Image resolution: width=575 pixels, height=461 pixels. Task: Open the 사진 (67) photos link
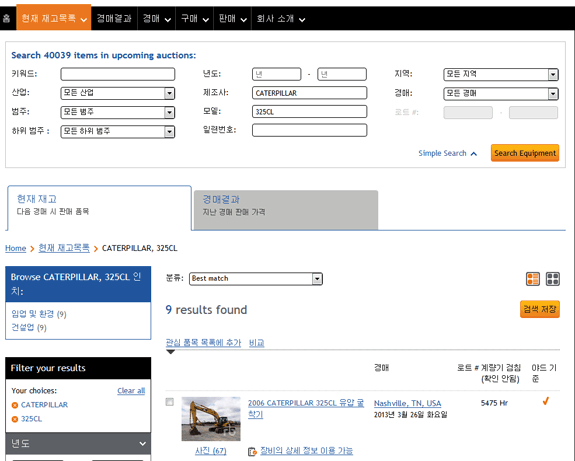pyautogui.click(x=210, y=451)
